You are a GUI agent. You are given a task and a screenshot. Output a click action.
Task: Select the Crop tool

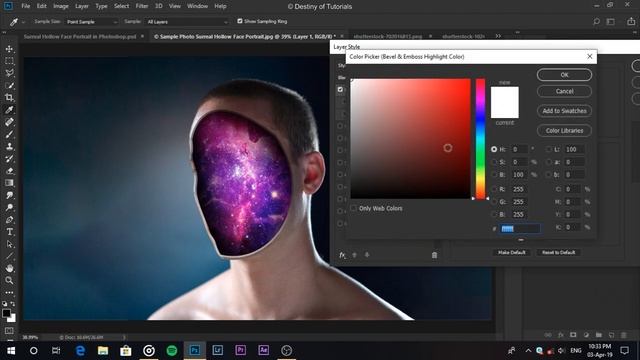pyautogui.click(x=9, y=98)
